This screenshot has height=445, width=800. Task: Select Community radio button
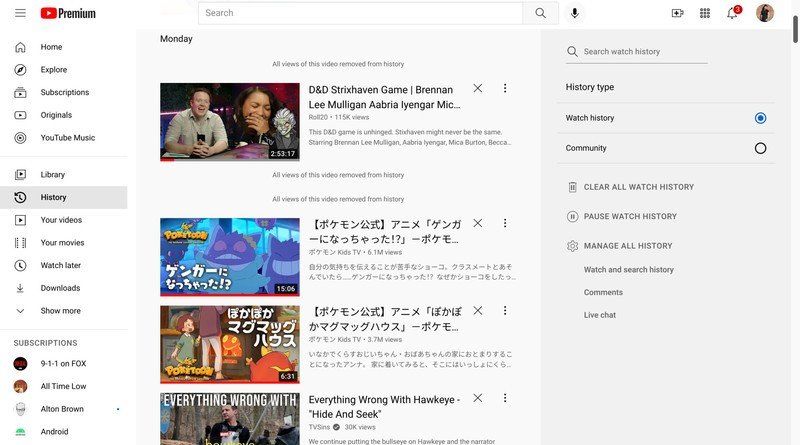click(x=760, y=149)
